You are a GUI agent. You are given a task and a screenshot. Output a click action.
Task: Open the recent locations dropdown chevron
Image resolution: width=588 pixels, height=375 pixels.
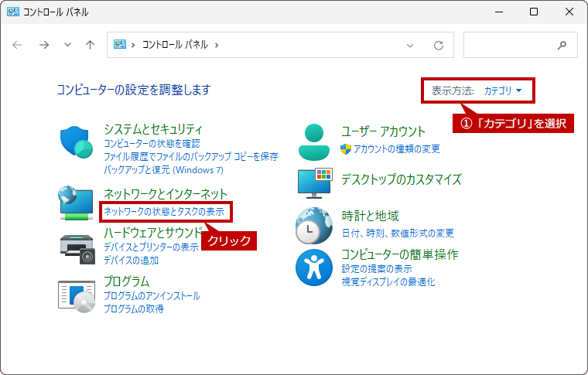67,45
